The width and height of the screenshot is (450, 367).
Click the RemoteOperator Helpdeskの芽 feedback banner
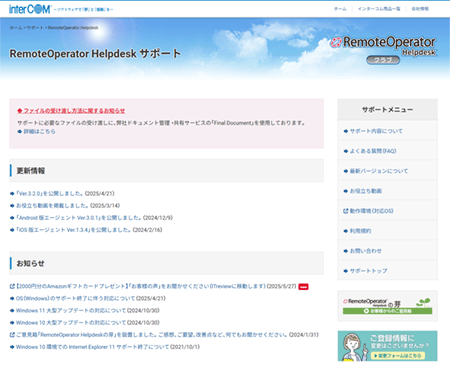(387, 306)
